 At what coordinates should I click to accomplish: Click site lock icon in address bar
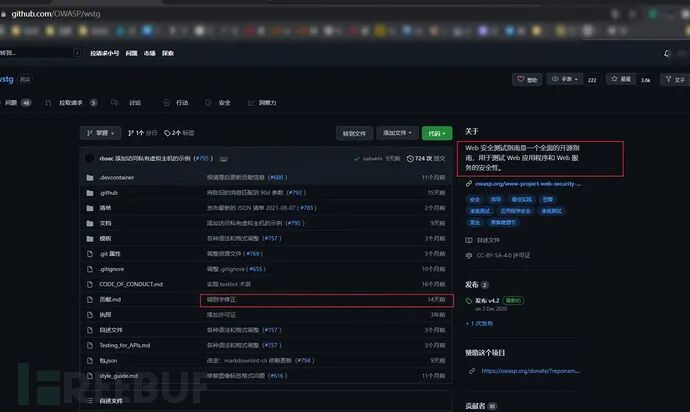4,14
